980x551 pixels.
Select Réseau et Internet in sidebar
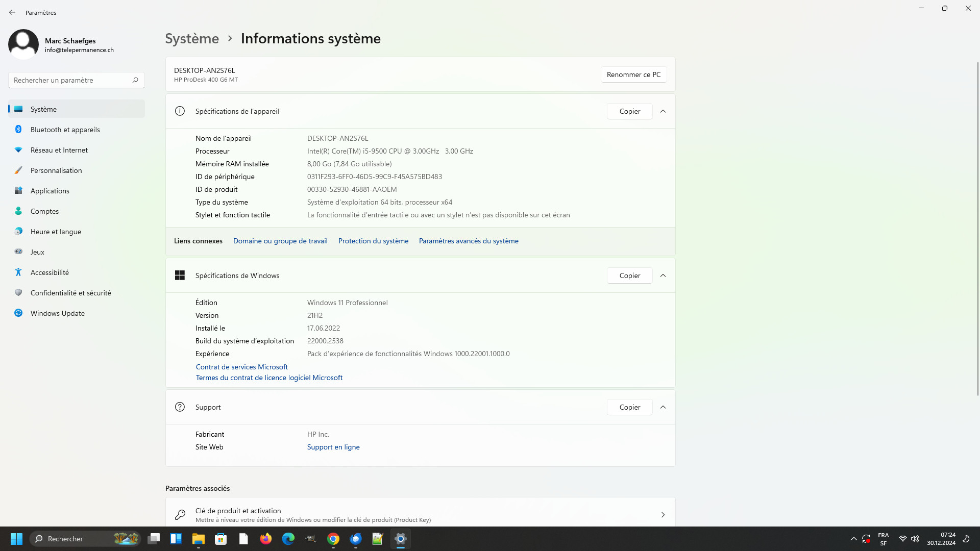tap(59, 150)
